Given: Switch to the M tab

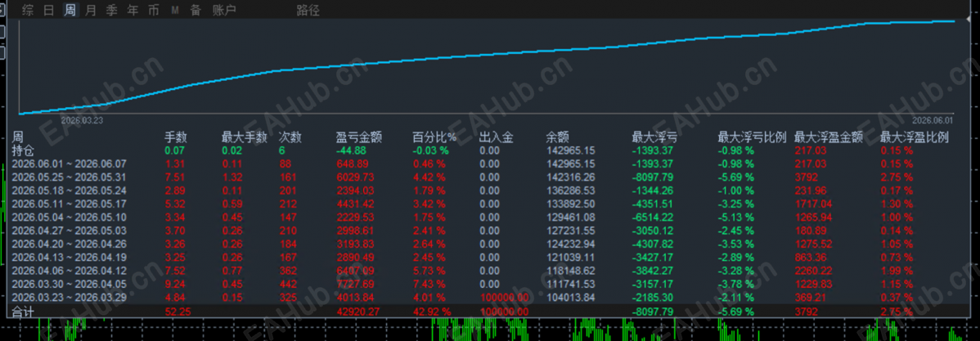Looking at the screenshot, I should coord(174,10).
